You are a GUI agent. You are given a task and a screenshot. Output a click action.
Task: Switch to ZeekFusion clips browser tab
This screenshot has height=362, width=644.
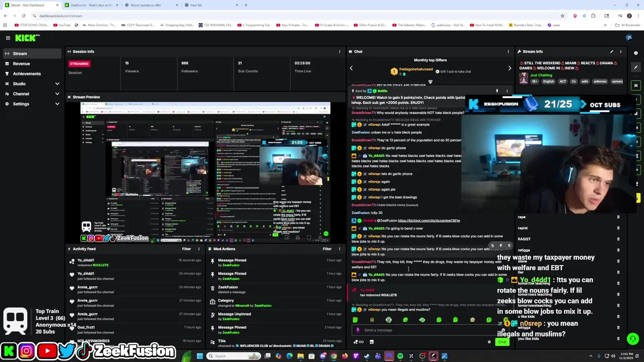pos(91,5)
